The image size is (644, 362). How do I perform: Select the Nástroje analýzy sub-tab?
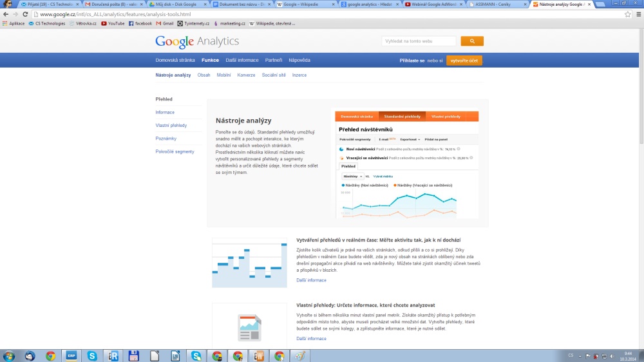pos(173,75)
